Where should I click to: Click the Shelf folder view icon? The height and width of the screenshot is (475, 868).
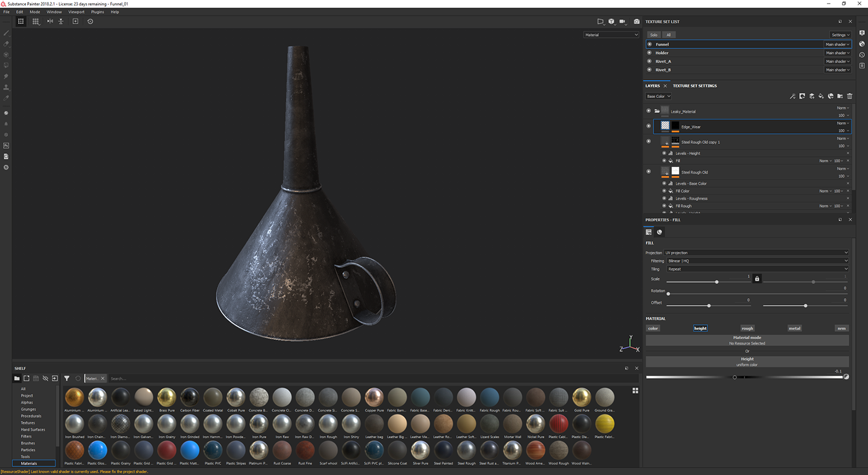(x=17, y=378)
